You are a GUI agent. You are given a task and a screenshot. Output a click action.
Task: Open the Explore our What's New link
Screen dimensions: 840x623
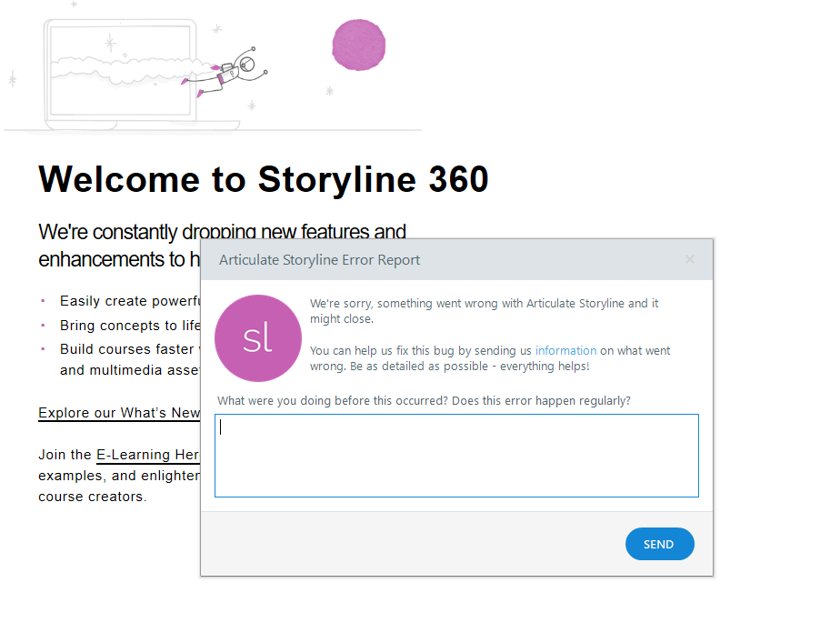click(119, 413)
